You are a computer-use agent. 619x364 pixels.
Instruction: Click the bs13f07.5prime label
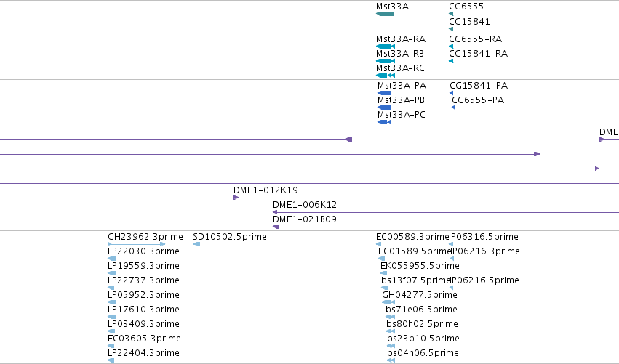(x=416, y=280)
